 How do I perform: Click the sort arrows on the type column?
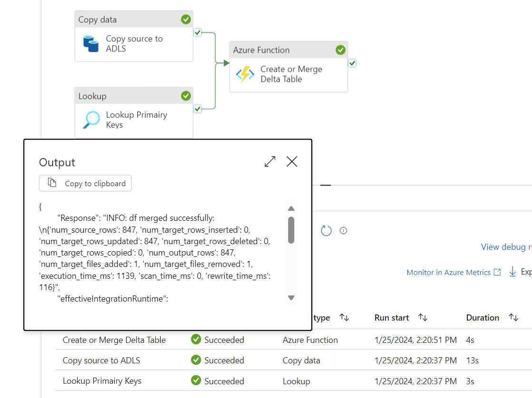pyautogui.click(x=344, y=317)
